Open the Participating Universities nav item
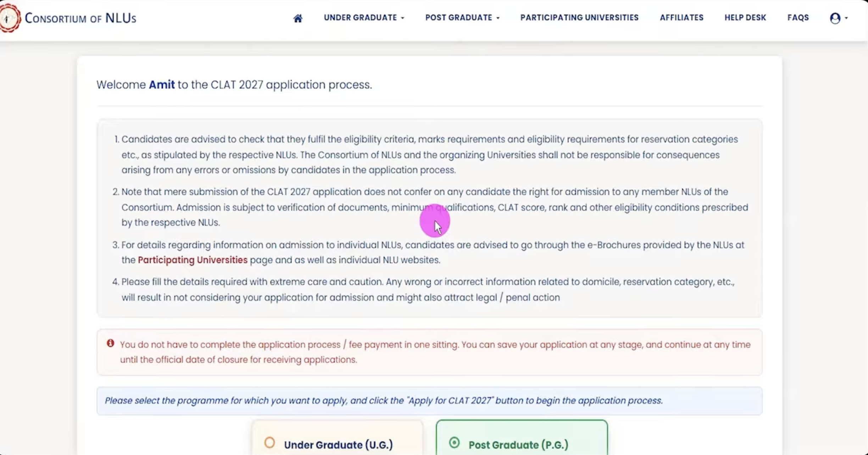 (579, 18)
